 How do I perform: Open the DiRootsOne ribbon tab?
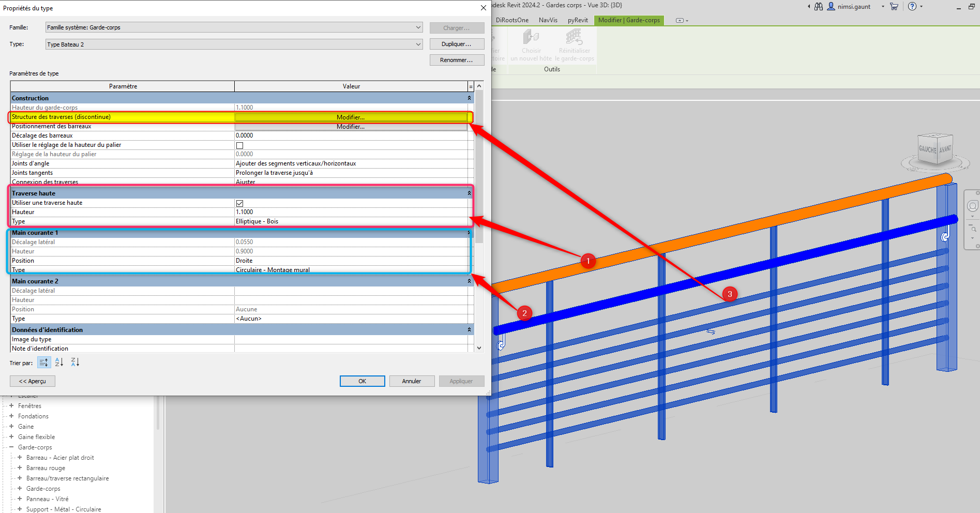pos(512,20)
